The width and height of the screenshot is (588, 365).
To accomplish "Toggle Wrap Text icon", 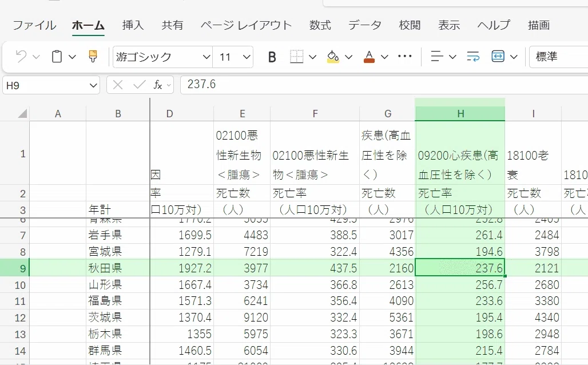I will tap(473, 57).
